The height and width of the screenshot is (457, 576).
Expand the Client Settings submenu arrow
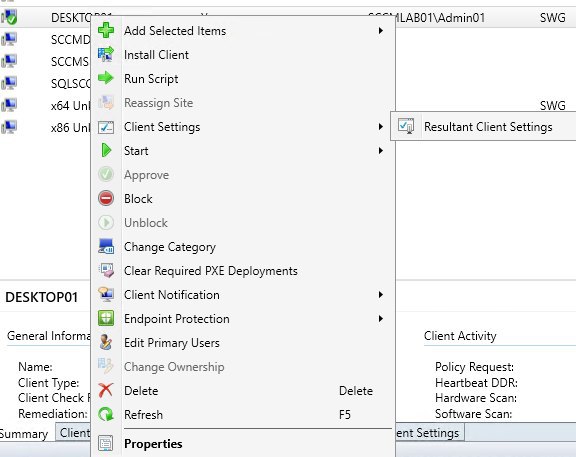click(381, 127)
